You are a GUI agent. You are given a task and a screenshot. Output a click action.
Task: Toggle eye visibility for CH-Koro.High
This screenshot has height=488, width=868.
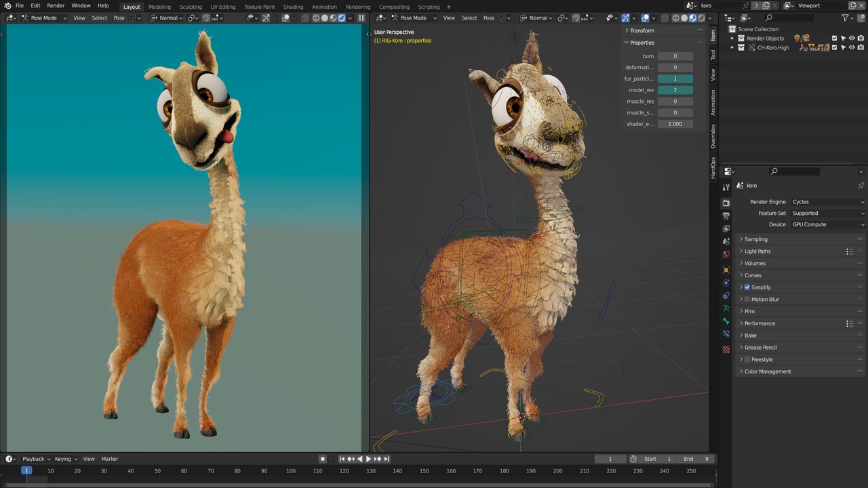[851, 47]
